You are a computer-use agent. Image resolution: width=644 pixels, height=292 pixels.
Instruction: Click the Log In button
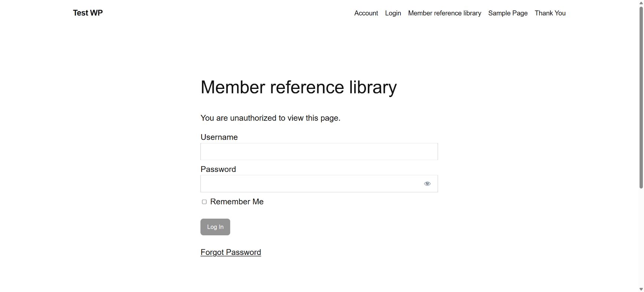coord(215,227)
